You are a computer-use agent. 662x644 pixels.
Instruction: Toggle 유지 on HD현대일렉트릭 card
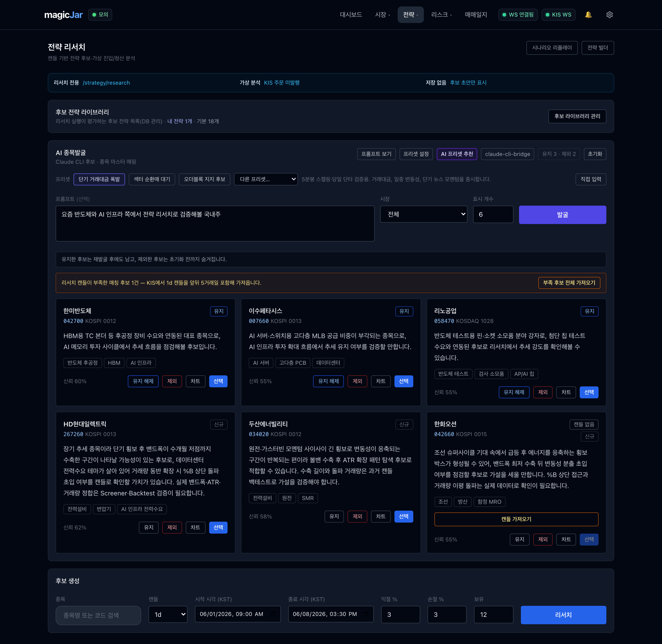[149, 528]
